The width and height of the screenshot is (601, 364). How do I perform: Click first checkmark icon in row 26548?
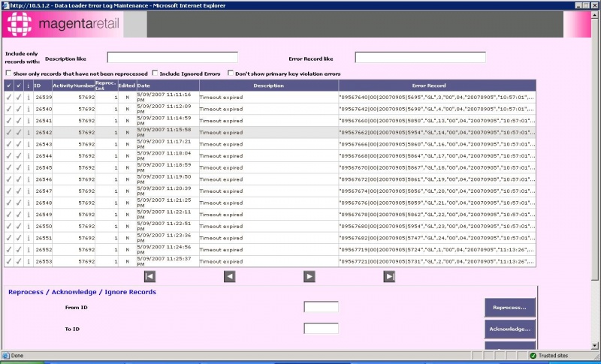[9, 203]
